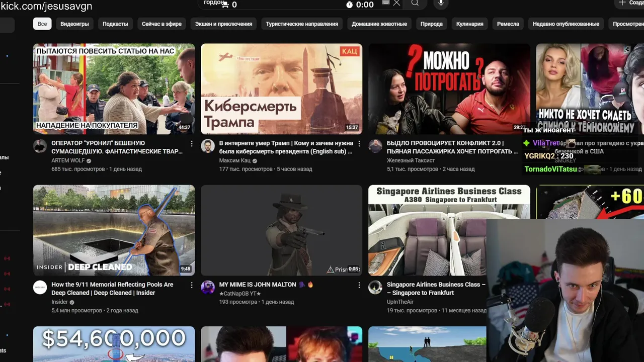The height and width of the screenshot is (362, 644).
Task: Click ARTEM WOLF channel avatar
Action: coord(40,146)
